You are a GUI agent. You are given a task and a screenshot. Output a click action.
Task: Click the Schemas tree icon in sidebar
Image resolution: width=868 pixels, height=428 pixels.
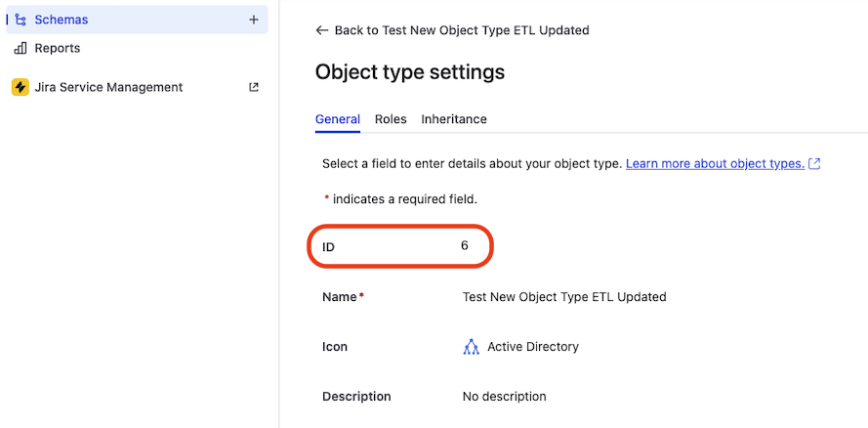21,20
